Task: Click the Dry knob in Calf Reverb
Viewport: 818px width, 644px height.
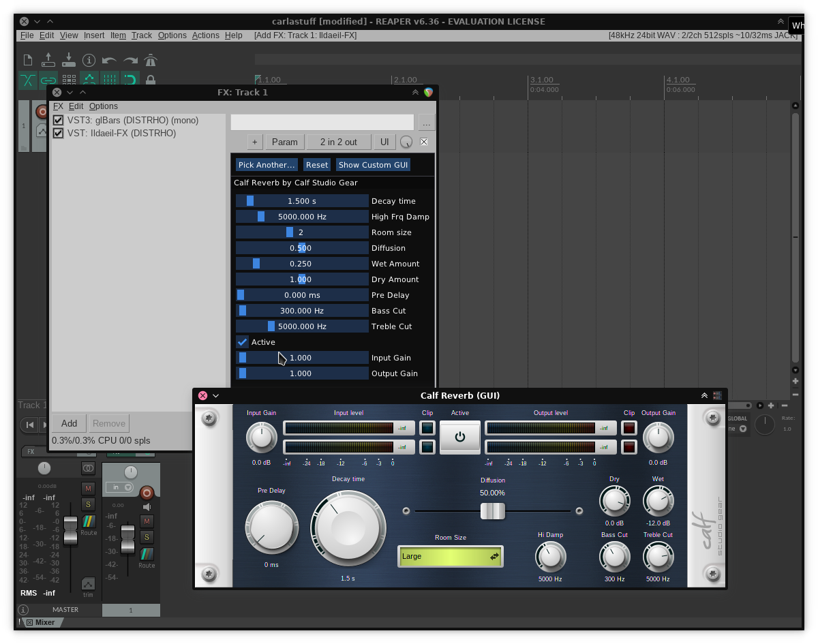Action: tap(614, 502)
